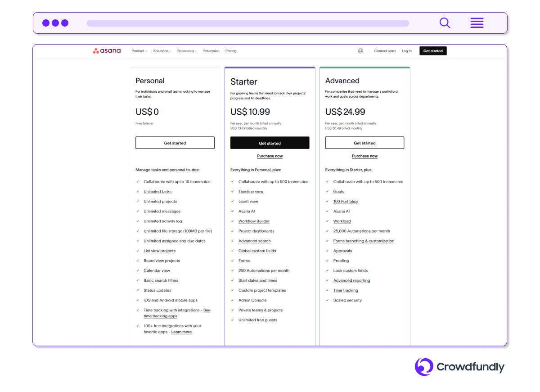The height and width of the screenshot is (392, 540).
Task: Click 'Unlimited projects' feature text
Action: tap(160, 202)
